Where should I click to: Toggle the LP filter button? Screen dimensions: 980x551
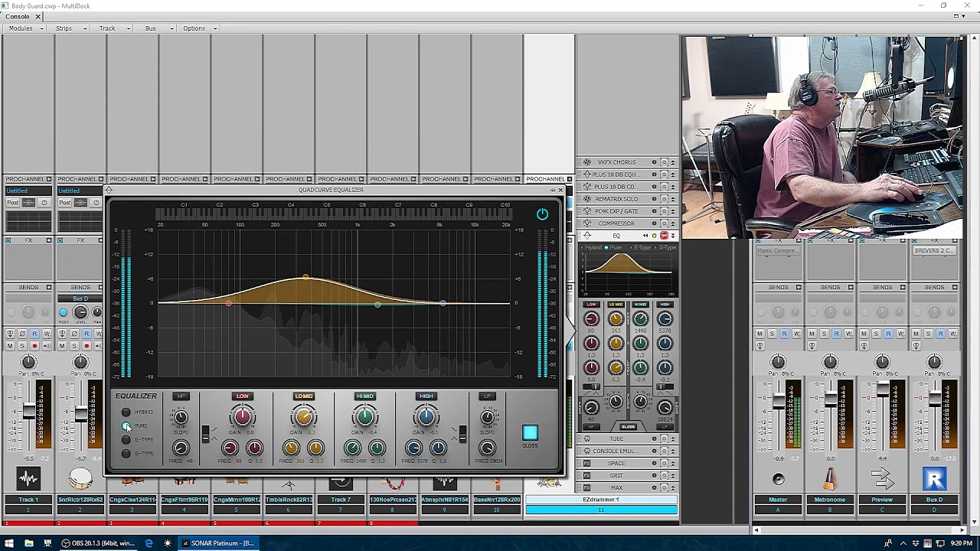pyautogui.click(x=488, y=396)
